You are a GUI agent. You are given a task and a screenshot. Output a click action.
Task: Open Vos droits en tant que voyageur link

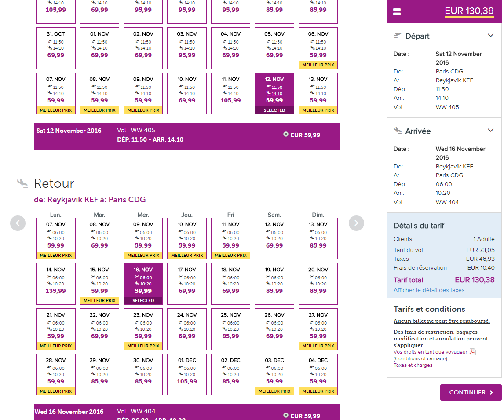coord(430,352)
